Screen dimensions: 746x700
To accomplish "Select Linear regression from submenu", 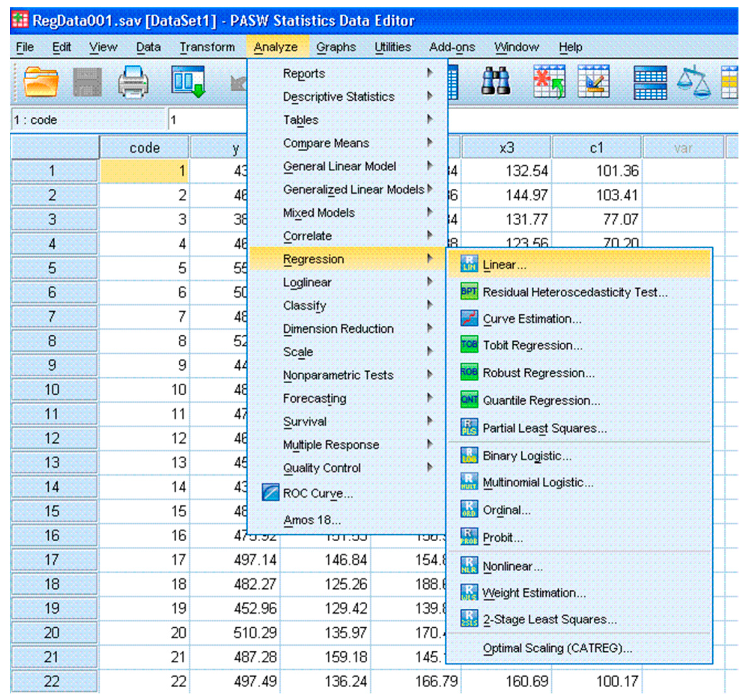I will point(504,265).
